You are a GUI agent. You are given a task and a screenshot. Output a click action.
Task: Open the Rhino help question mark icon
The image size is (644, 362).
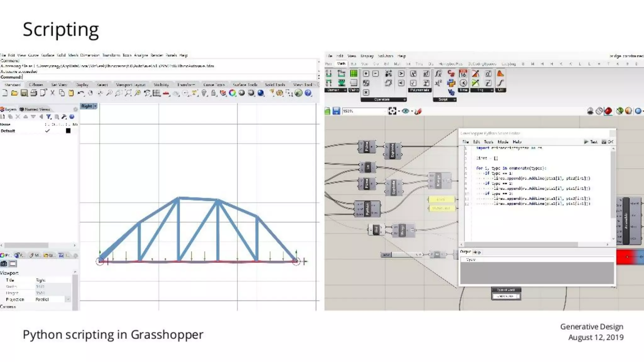[308, 93]
